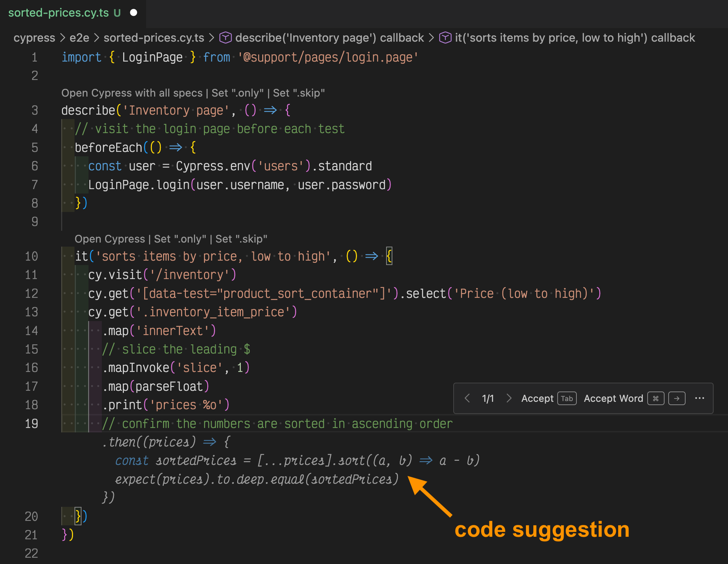Click the cypress breadcrumb folder
The image size is (728, 564).
click(34, 38)
